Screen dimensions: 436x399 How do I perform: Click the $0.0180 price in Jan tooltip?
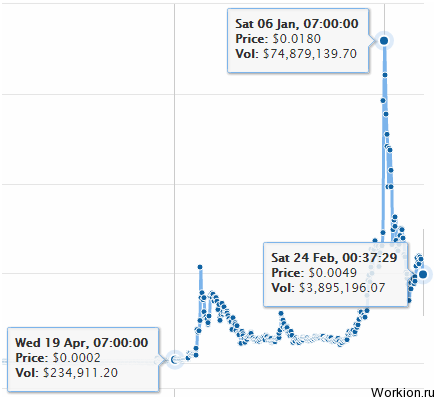coord(297,39)
